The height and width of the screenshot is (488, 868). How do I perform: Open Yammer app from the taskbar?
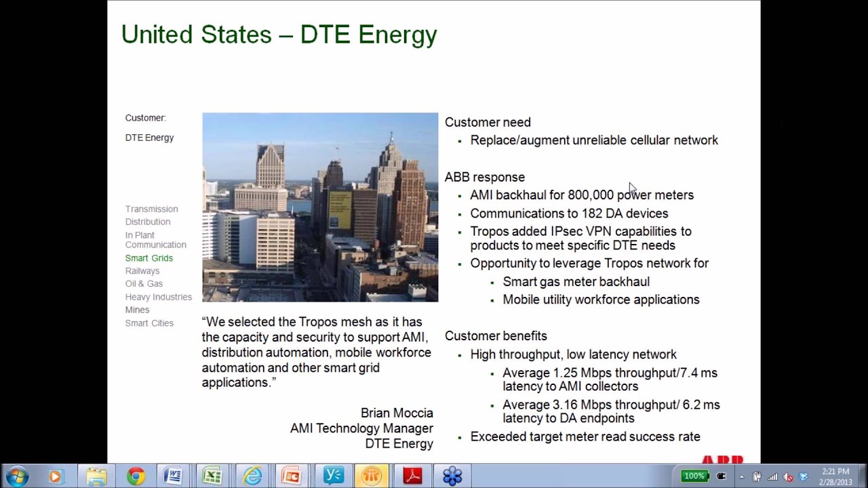click(333, 476)
